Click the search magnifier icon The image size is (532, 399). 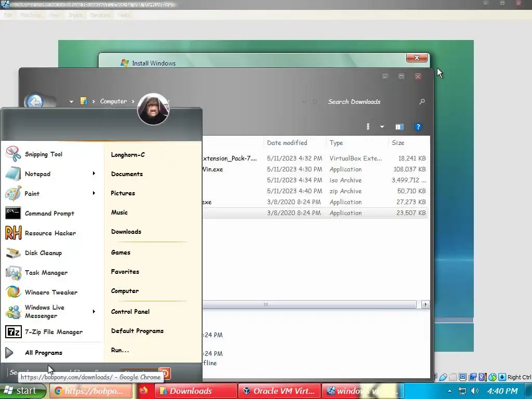click(x=422, y=101)
